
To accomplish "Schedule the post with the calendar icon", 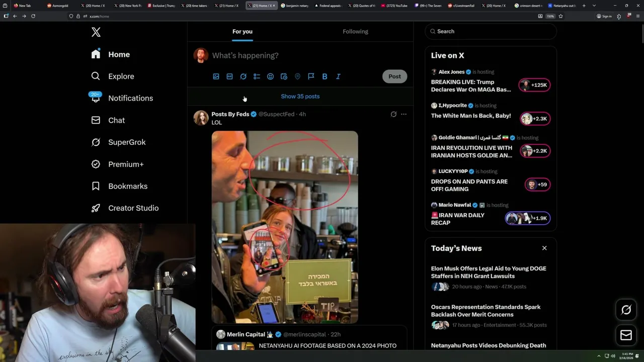I will point(284,76).
